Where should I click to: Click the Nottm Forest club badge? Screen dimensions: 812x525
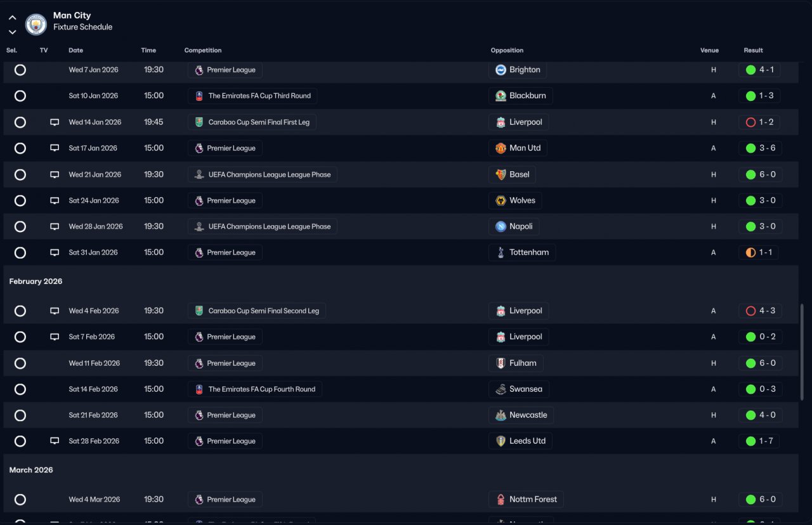coord(501,500)
